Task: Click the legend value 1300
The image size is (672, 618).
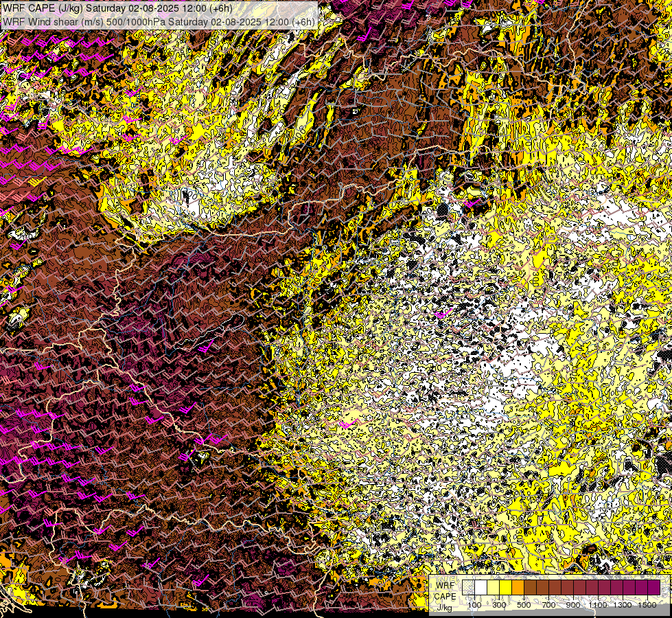Action: 623,605
